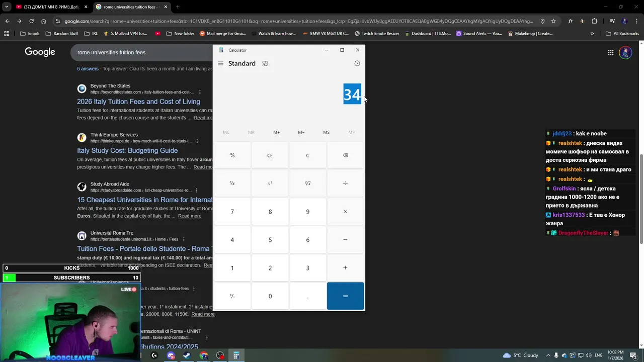Click the decimal point key

pos(307,296)
